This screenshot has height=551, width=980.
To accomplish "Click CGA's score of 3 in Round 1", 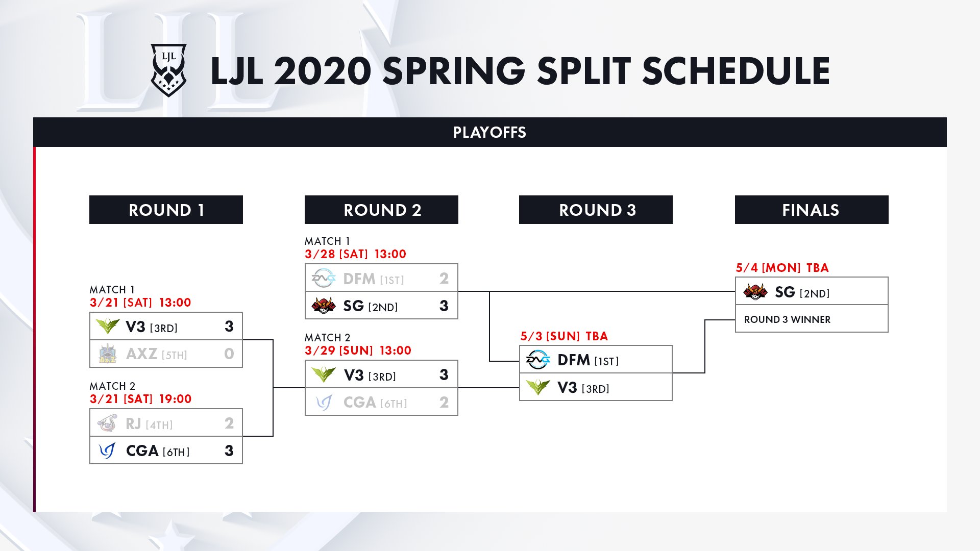I will [x=229, y=450].
